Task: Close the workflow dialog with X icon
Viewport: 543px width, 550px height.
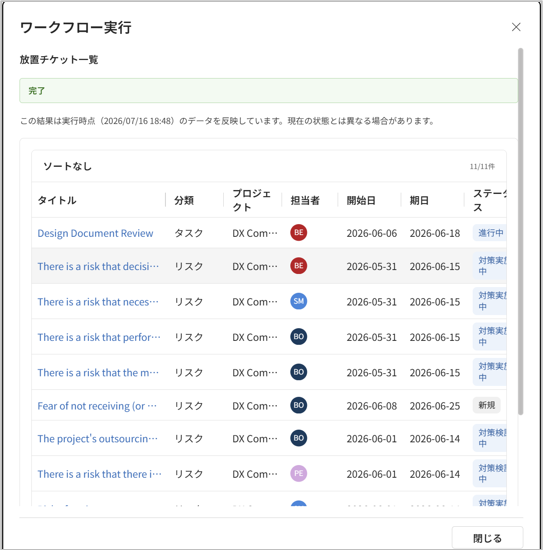Action: click(x=516, y=27)
